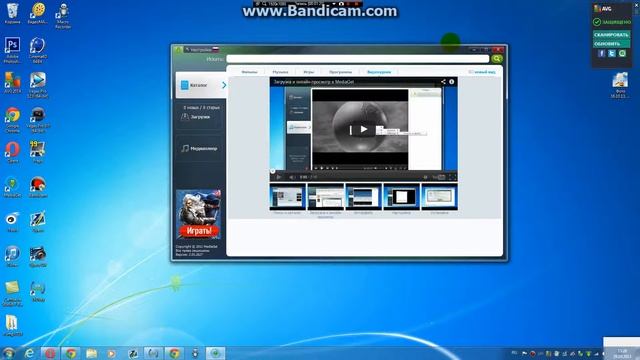This screenshot has height=360, width=640.
Task: Click the volume icon in video controls
Action: [291, 177]
